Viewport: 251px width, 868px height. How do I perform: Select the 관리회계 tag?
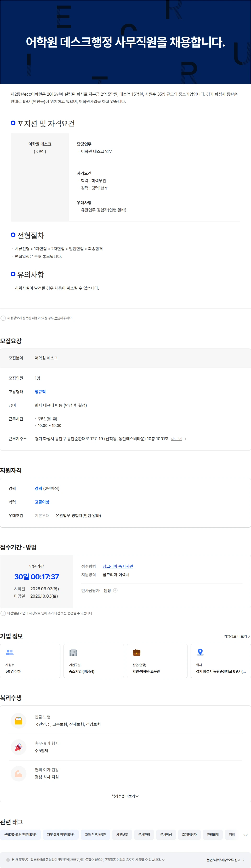coord(213,834)
